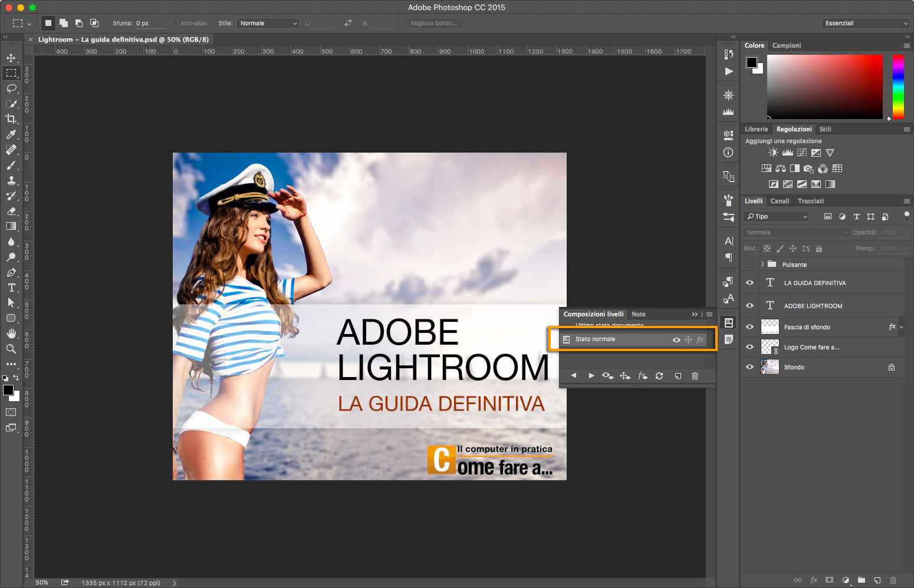The image size is (914, 588).
Task: Expand Fascia di sfondo layer effects
Action: (x=901, y=327)
